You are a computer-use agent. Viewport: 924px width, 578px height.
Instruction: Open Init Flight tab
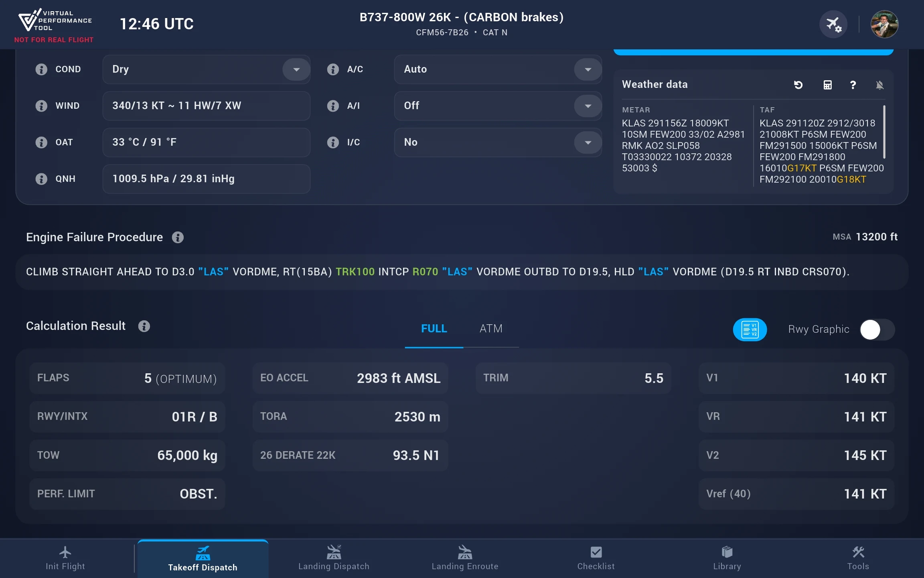[x=65, y=558]
